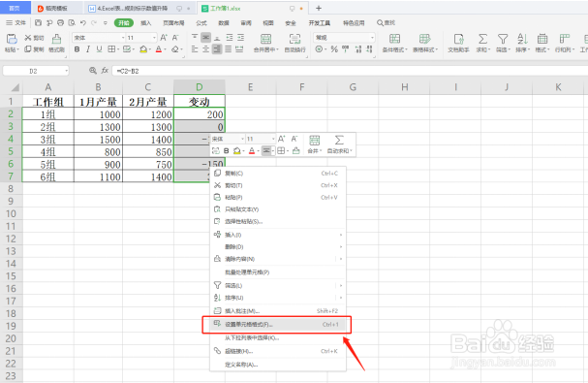Click the ribbon font color letter A
Image resolution: width=588 pixels, height=383 pixels.
[159, 49]
